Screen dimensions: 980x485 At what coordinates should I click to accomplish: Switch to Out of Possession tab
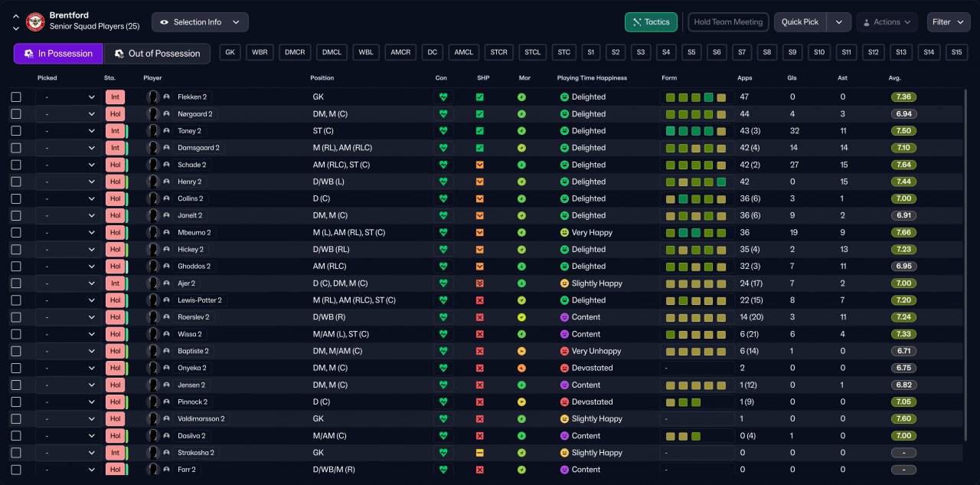point(157,54)
